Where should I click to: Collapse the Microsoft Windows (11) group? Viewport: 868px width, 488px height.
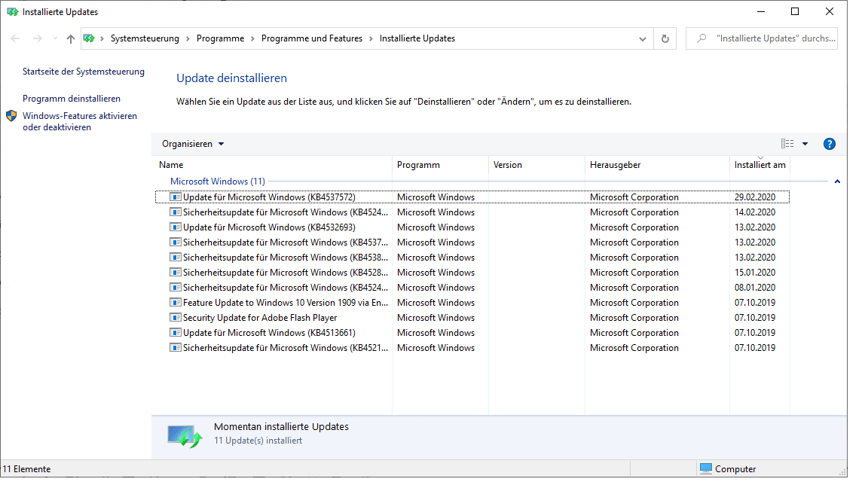[x=837, y=181]
